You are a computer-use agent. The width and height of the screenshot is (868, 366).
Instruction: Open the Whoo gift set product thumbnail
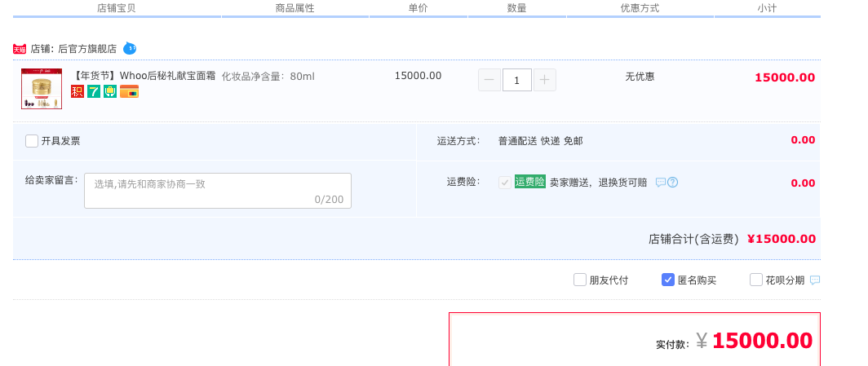pos(42,89)
